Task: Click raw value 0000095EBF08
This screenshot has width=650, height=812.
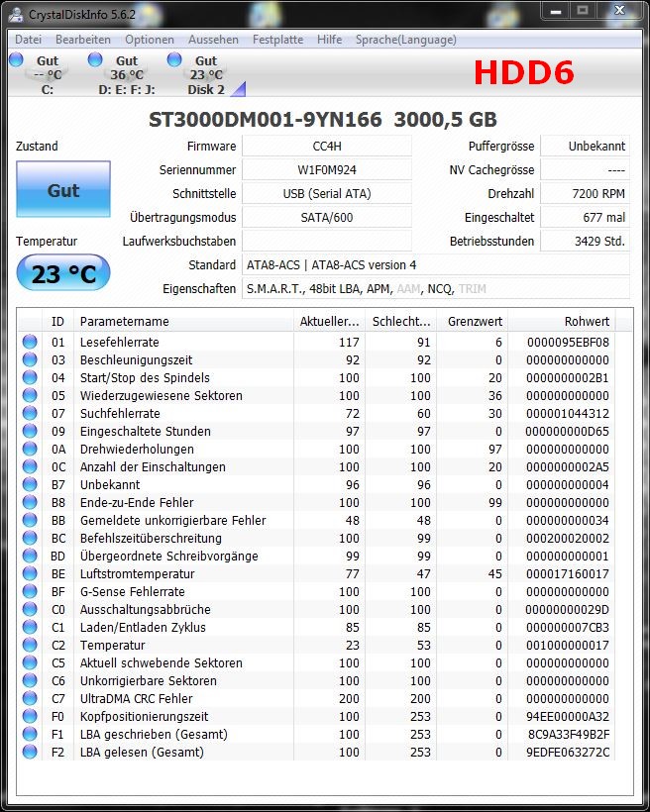Action: [568, 343]
